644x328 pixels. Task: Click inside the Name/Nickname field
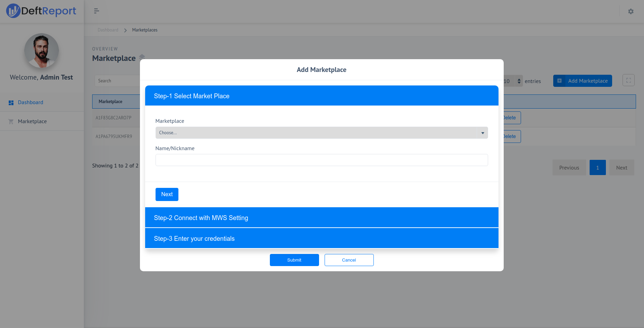point(321,160)
